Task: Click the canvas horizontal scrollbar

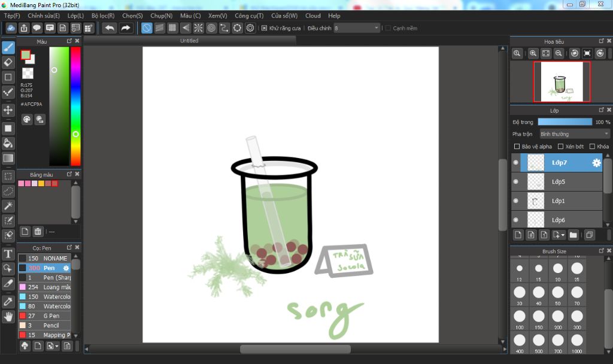Action: coord(295,349)
